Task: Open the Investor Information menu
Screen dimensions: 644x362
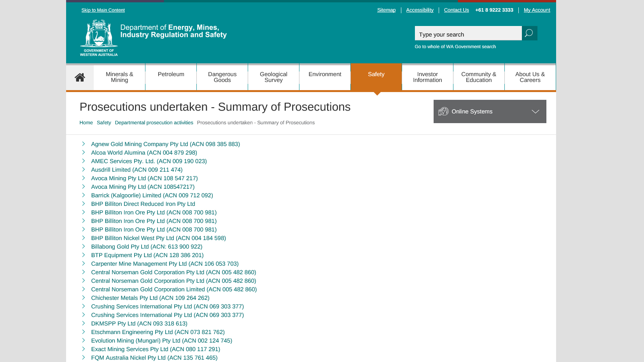Action: click(427, 77)
